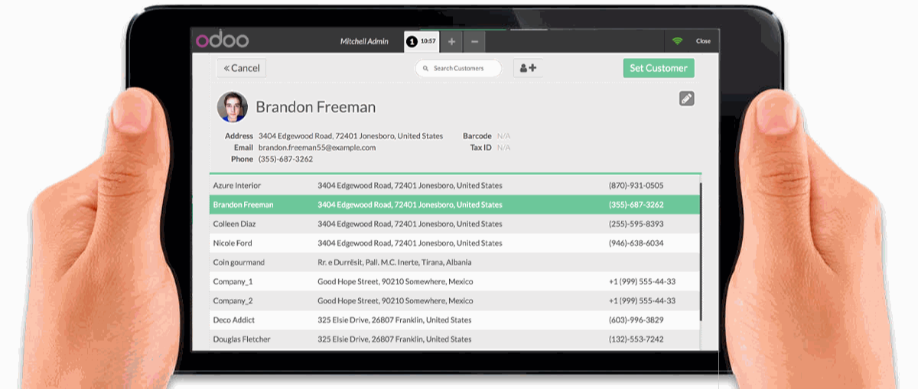This screenshot has width=918, height=389.
Task: Click the customer list scrollbar
Action: 700,252
